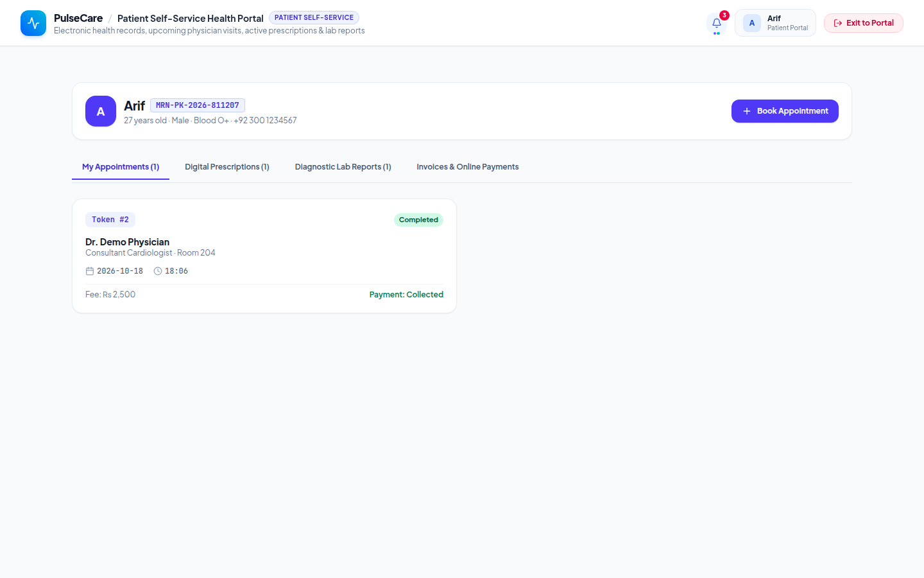924x578 pixels.
Task: Click the exit arrow icon in Exit to Portal
Action: click(838, 23)
